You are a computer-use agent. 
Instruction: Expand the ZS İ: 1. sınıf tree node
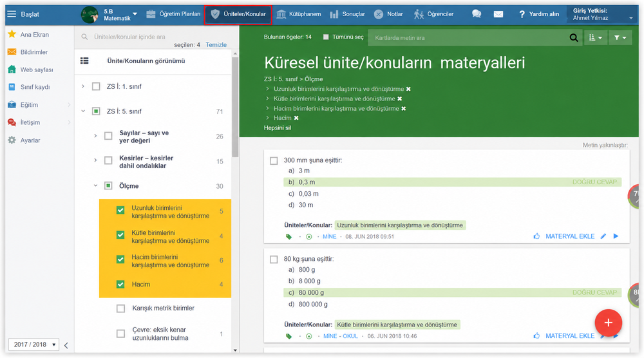(83, 86)
